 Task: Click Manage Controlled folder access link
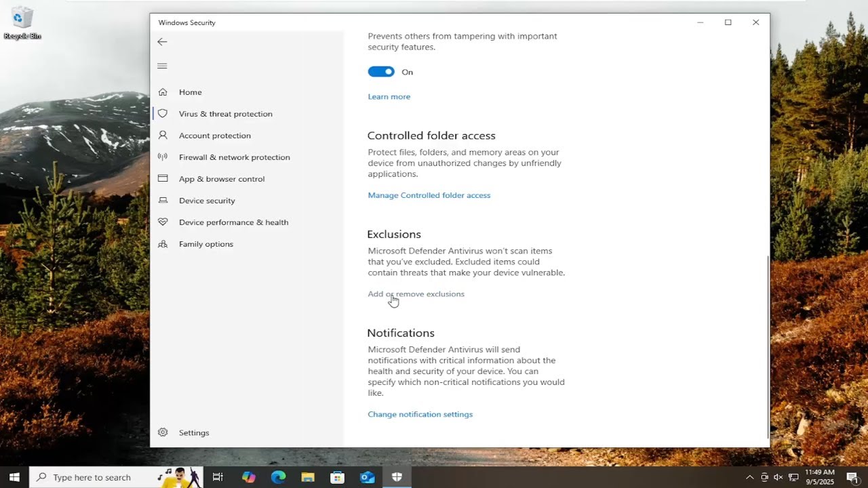[x=429, y=195]
